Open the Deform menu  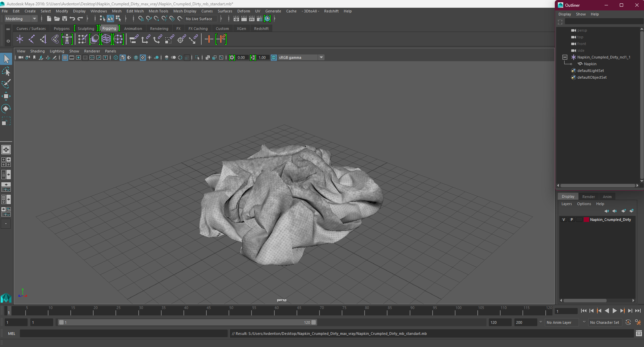point(243,11)
